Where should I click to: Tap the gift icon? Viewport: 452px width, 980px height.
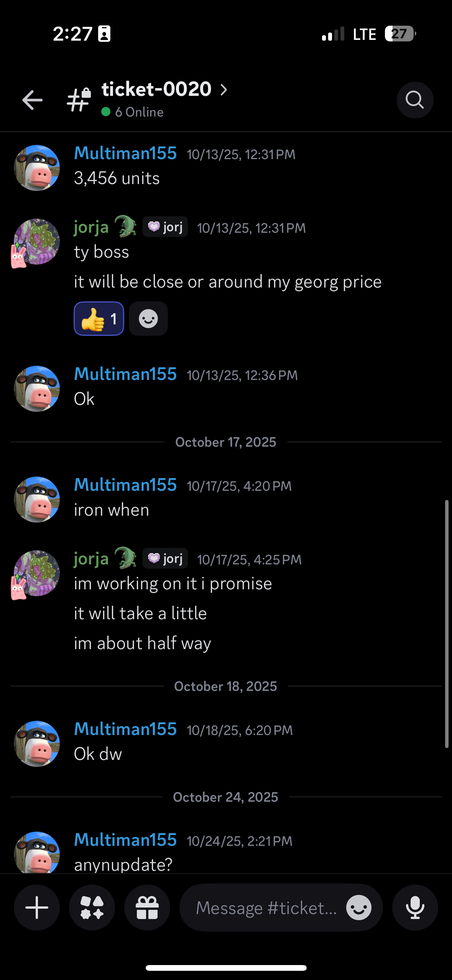pyautogui.click(x=147, y=908)
